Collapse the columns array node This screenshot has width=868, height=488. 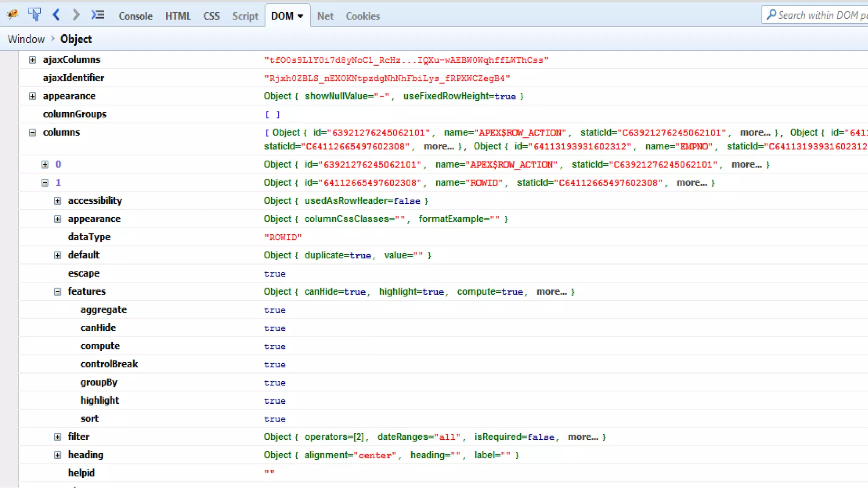(x=32, y=133)
